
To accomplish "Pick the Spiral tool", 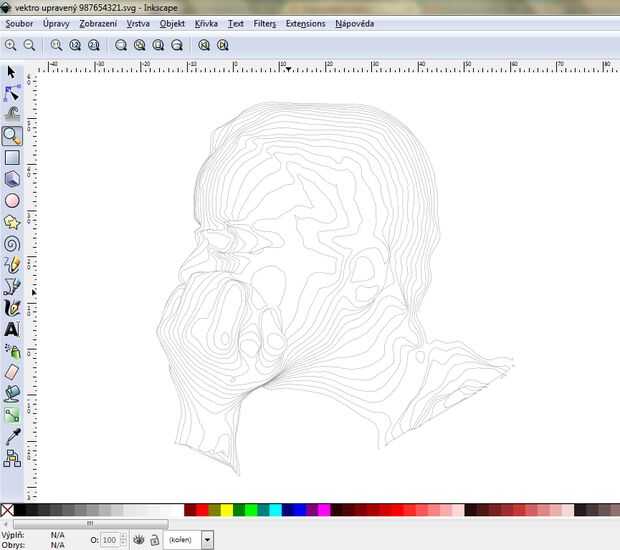I will pos(12,243).
